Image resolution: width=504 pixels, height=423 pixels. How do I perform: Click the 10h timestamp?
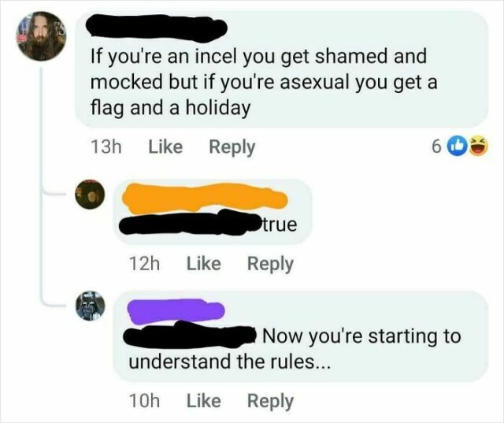coord(144,401)
